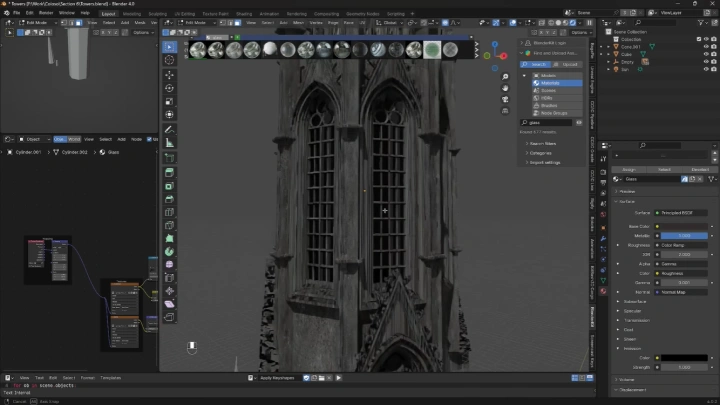The height and width of the screenshot is (405, 720).
Task: Toggle the camera view icon
Action: (x=505, y=99)
